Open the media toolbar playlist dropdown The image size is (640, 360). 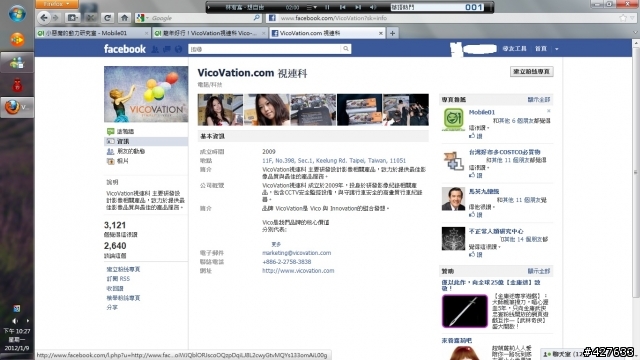click(312, 7)
